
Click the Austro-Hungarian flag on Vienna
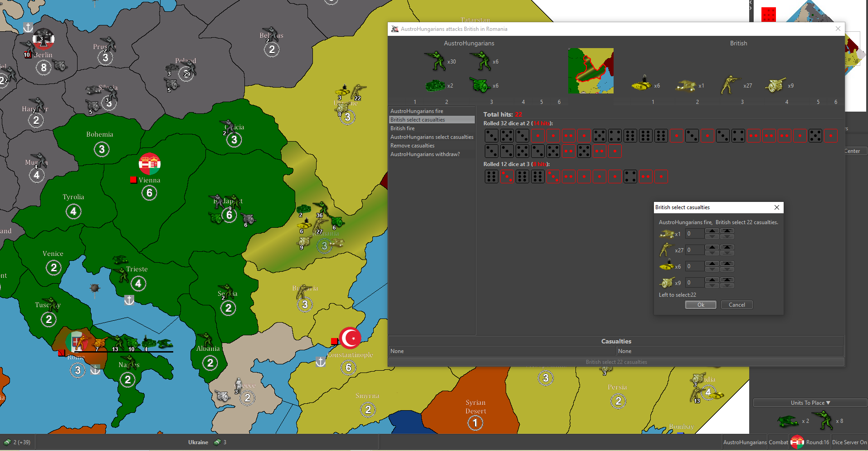[150, 164]
